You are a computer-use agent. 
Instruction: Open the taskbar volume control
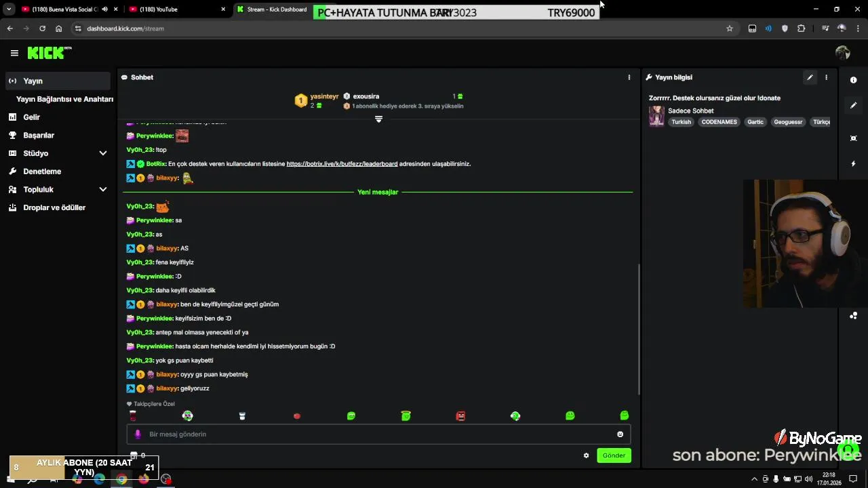pyautogui.click(x=808, y=479)
